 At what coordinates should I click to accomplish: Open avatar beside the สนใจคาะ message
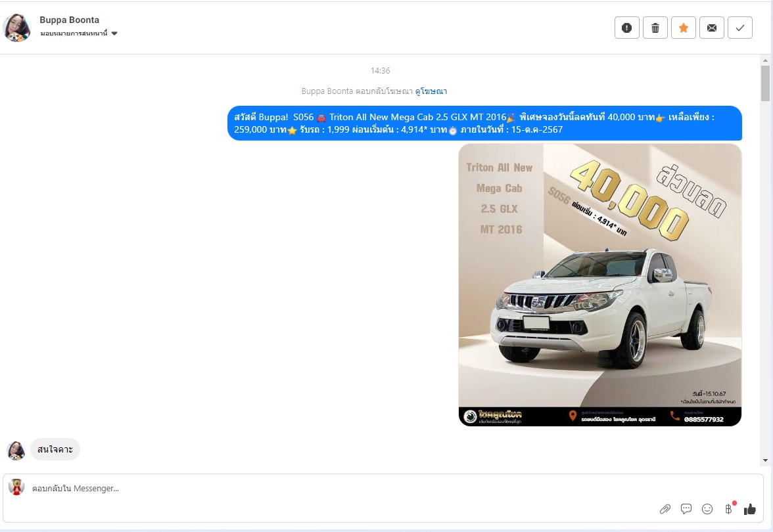(16, 451)
